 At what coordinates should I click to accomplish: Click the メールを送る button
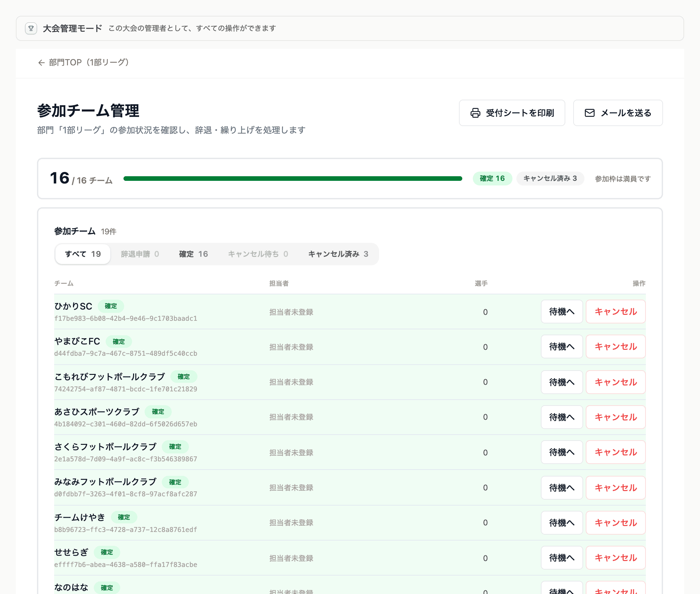[x=618, y=113]
